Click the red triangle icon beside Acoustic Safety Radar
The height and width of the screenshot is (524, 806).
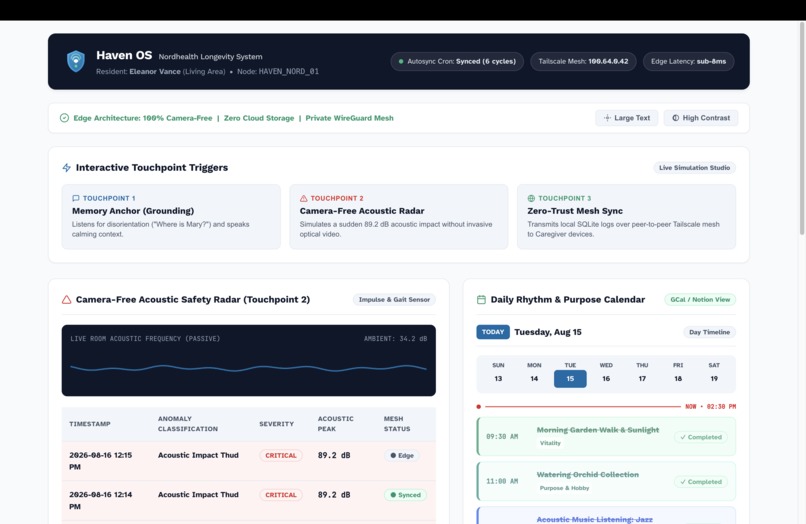(x=66, y=299)
